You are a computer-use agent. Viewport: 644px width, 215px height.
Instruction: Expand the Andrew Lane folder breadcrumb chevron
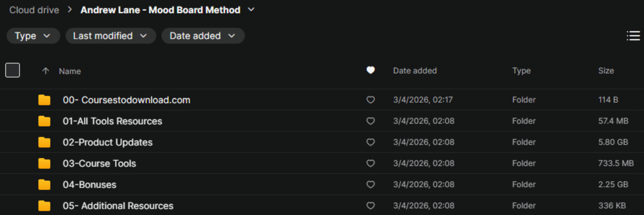pos(251,10)
